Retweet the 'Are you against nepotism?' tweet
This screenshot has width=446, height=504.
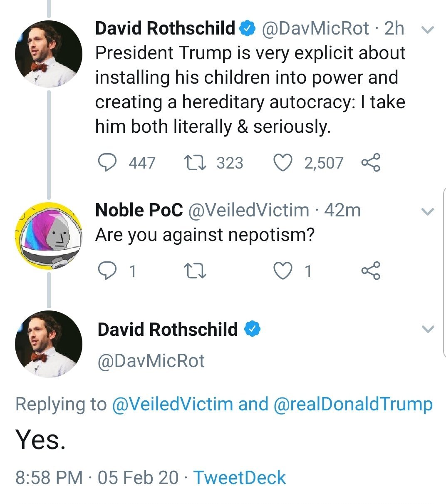click(x=195, y=271)
